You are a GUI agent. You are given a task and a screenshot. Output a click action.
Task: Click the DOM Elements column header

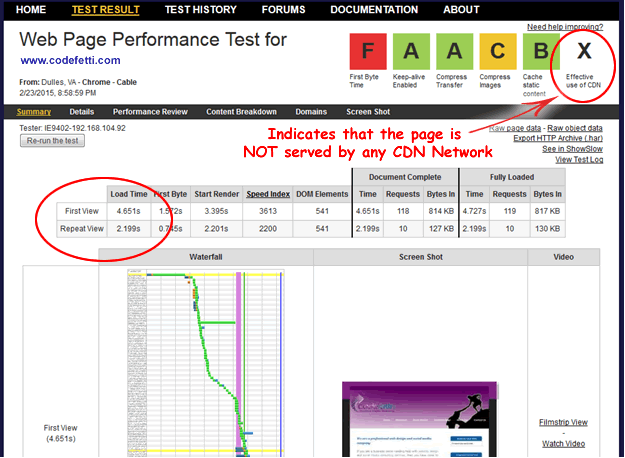click(322, 194)
